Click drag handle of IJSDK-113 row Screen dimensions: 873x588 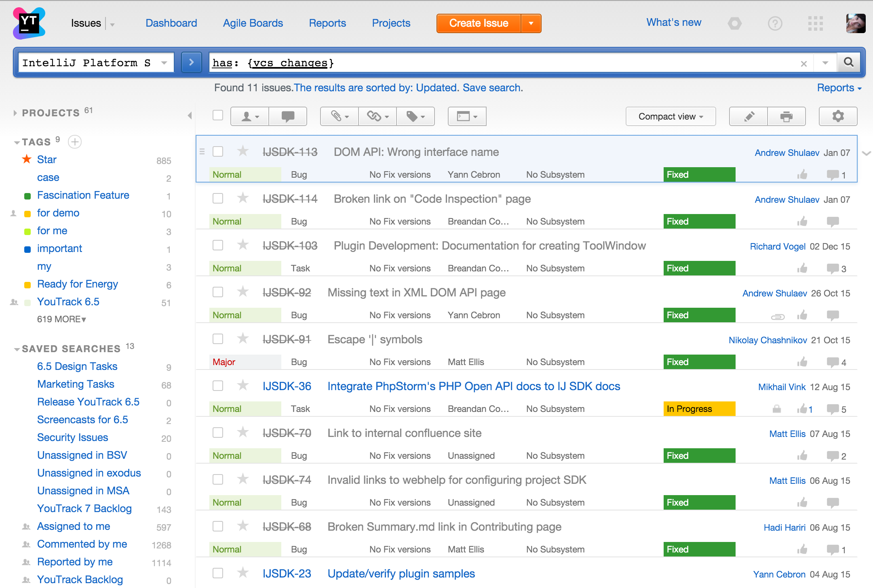202,151
